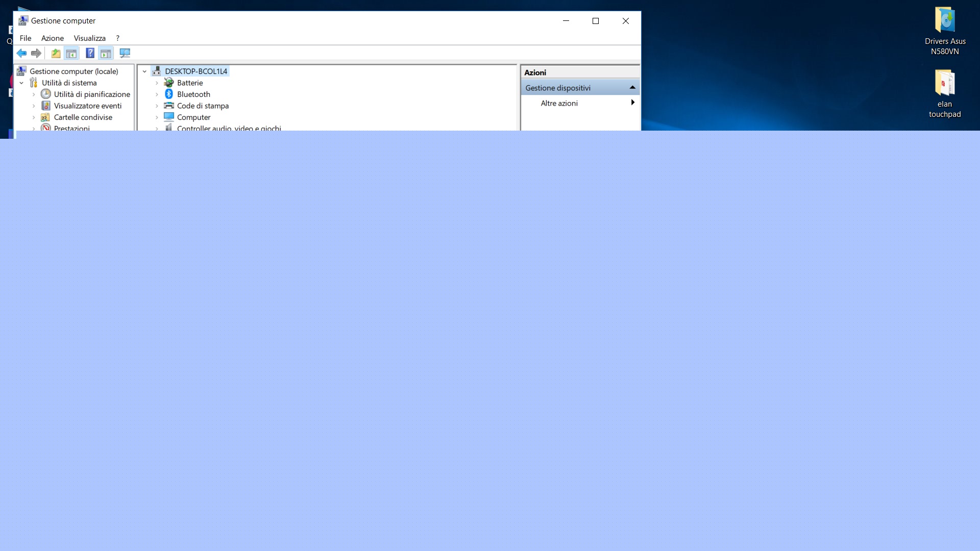Open the File menu
The image size is (980, 551).
pyautogui.click(x=26, y=38)
